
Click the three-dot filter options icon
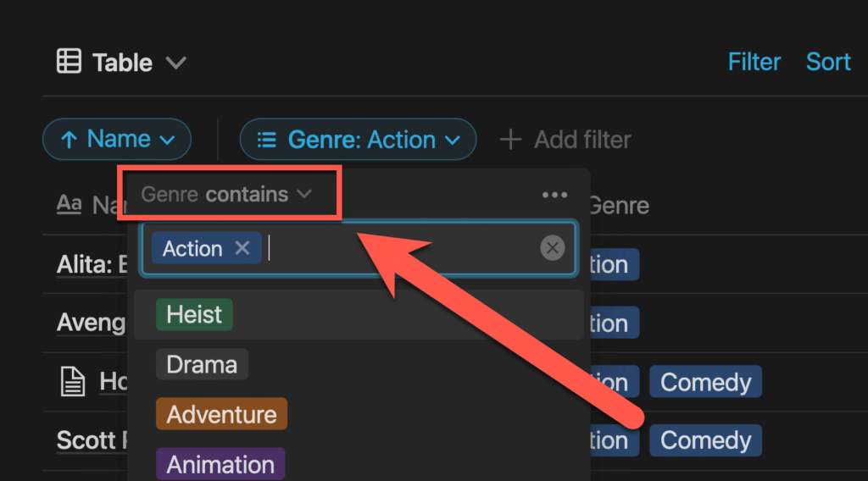coord(554,195)
